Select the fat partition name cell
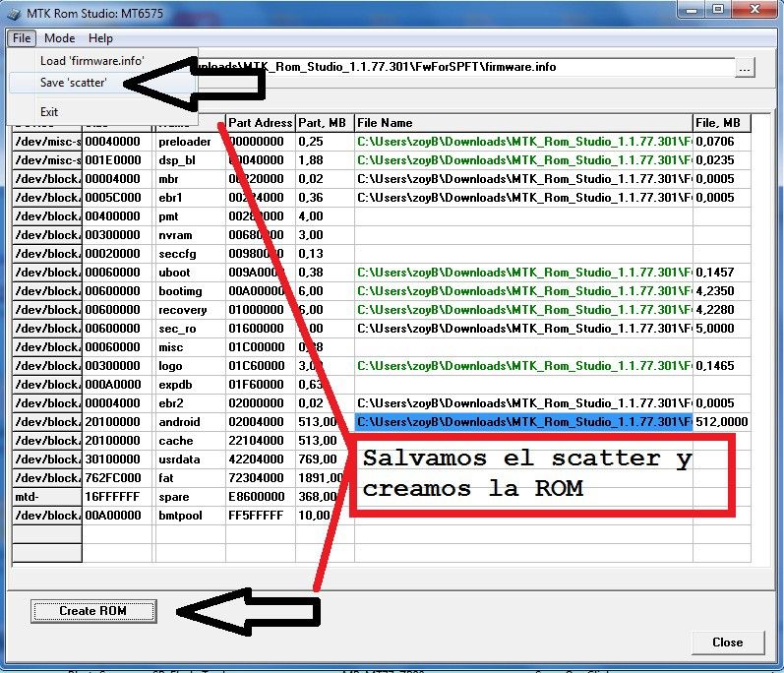 (x=190, y=478)
